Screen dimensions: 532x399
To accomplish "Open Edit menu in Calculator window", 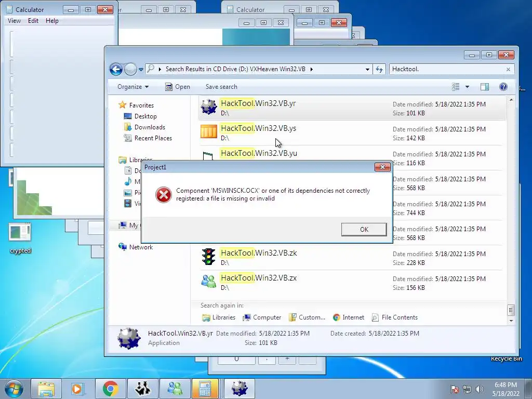I will click(x=33, y=21).
